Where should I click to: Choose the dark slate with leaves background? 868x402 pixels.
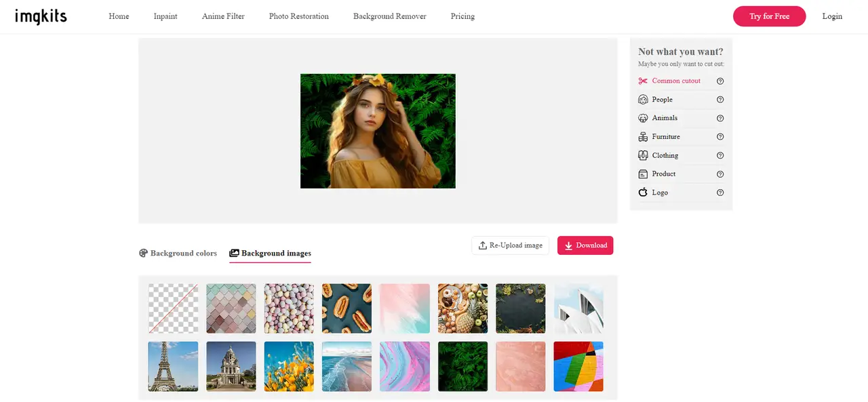(x=521, y=308)
